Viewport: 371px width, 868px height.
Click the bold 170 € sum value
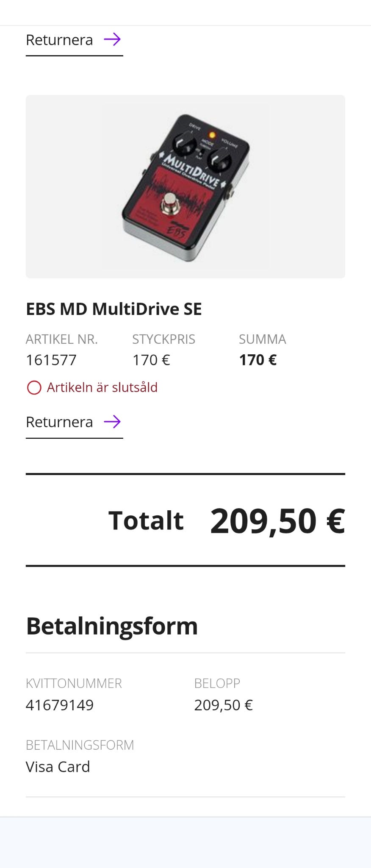[x=257, y=360]
